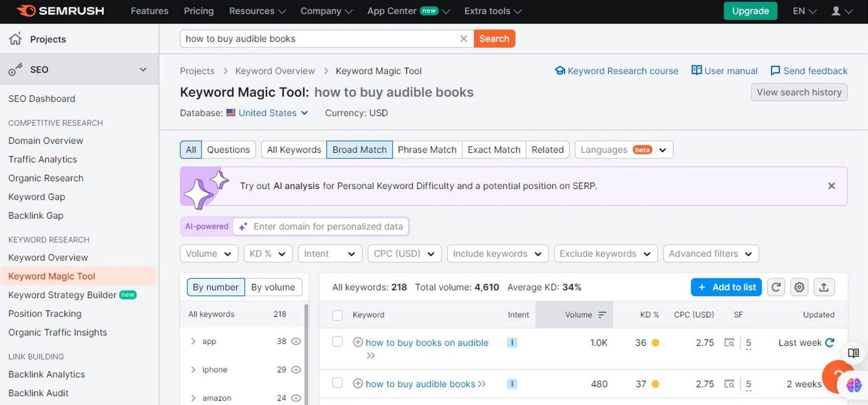Open Keyword Overview breadcrumb link

coord(275,71)
